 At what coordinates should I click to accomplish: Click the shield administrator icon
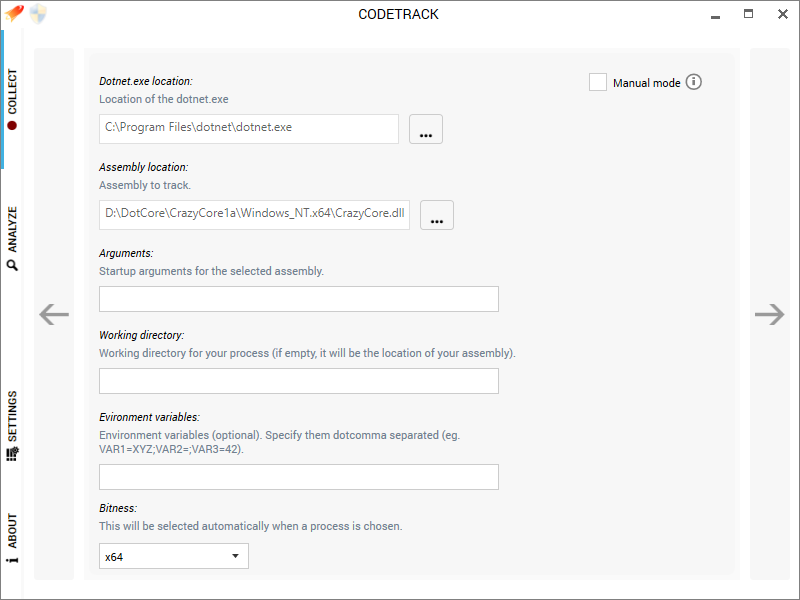coord(38,14)
